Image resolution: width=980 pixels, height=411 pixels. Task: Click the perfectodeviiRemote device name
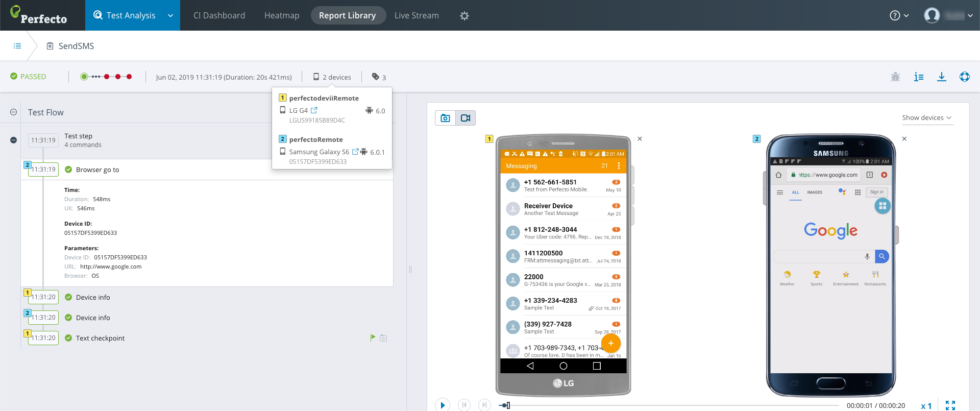click(324, 98)
